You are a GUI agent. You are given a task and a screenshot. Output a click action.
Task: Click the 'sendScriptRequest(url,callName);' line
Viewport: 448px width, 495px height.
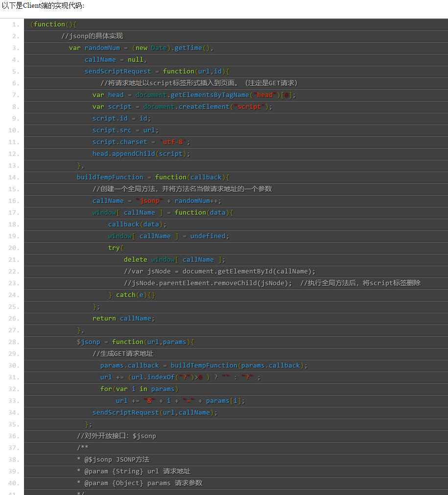coord(155,413)
